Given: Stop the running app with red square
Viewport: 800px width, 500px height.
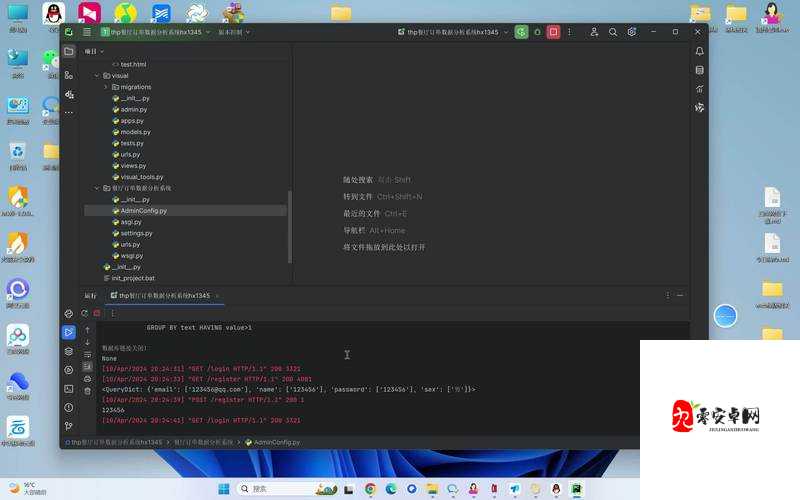Looking at the screenshot, I should click(553, 32).
